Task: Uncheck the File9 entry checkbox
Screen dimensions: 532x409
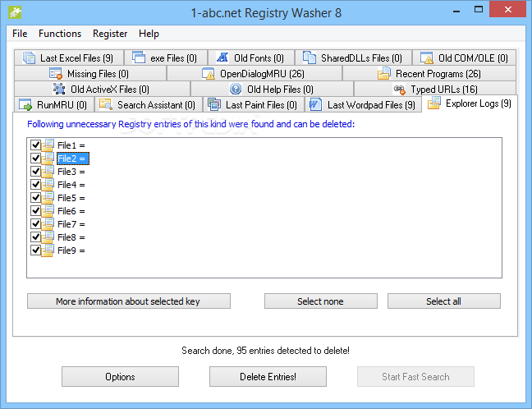Action: tap(35, 250)
